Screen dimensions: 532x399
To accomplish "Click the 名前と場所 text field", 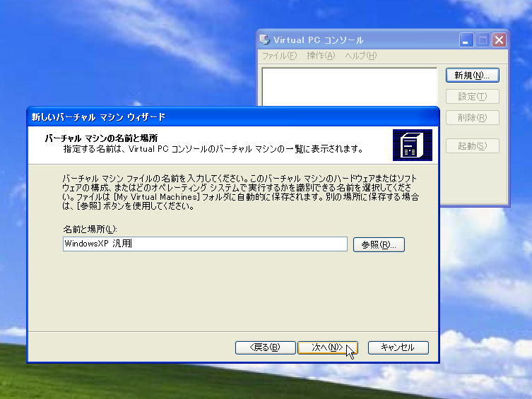I will [205, 244].
